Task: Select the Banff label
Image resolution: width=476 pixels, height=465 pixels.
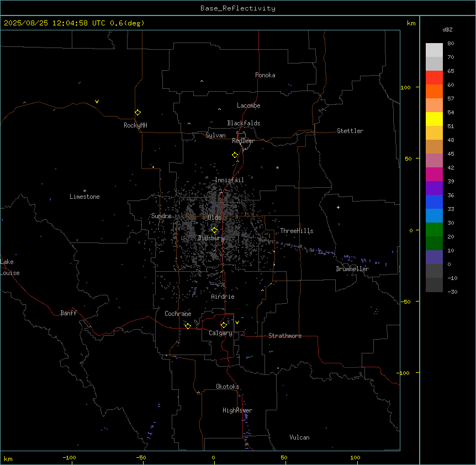Action: (x=68, y=313)
